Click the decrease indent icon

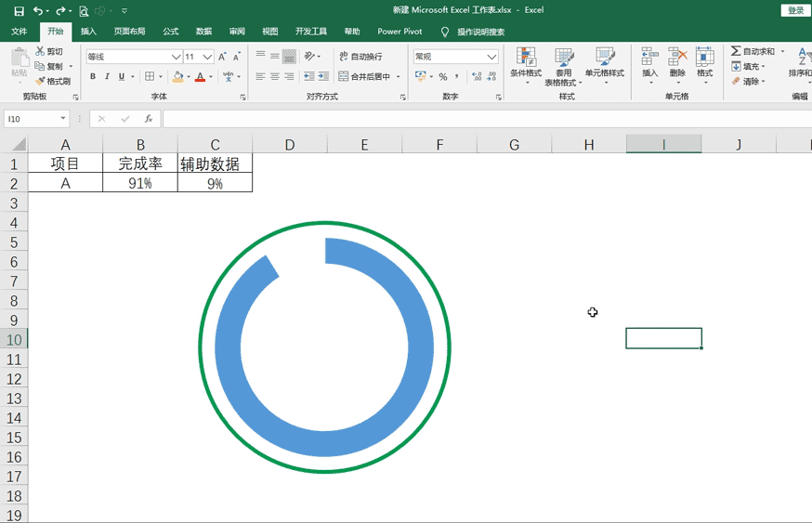(309, 76)
